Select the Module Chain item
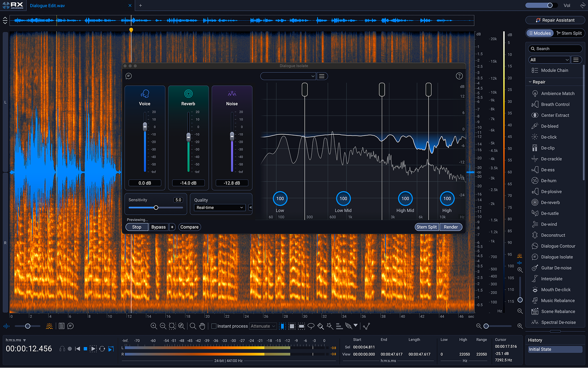This screenshot has width=588, height=368. coord(551,70)
